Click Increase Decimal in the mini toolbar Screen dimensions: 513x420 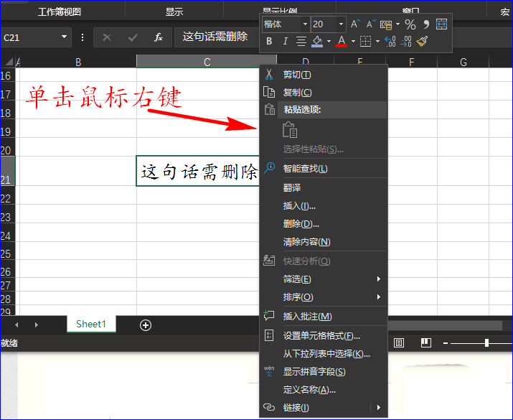coord(390,42)
